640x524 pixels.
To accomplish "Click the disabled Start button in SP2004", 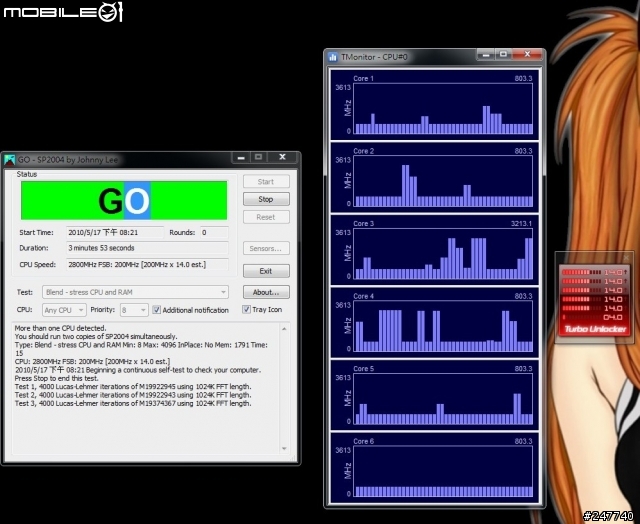I will [266, 182].
